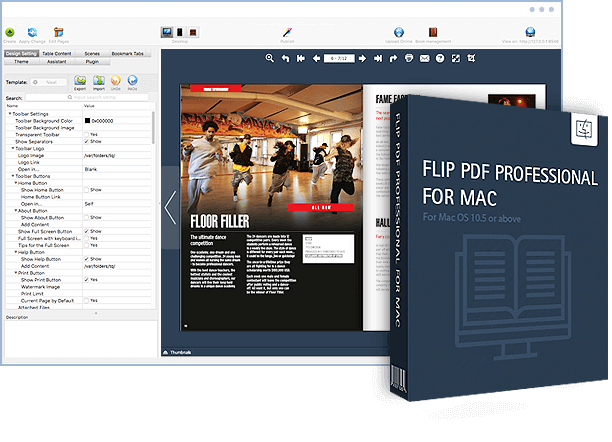The height and width of the screenshot is (442, 612).
Task: Click the View on localhost globe icon
Action: [530, 32]
